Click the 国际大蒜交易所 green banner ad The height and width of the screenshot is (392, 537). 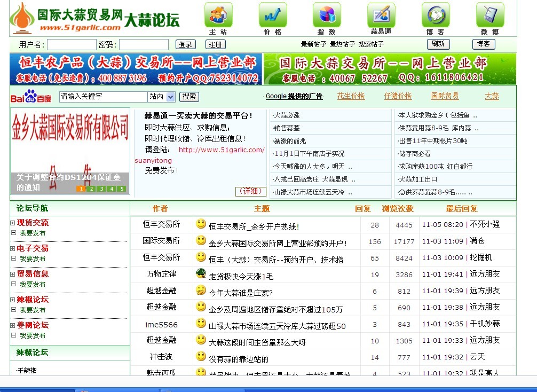(x=390, y=69)
